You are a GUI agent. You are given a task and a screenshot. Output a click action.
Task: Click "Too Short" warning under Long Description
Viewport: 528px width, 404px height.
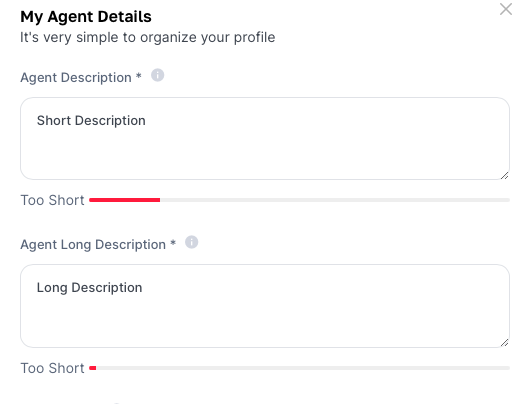click(52, 368)
